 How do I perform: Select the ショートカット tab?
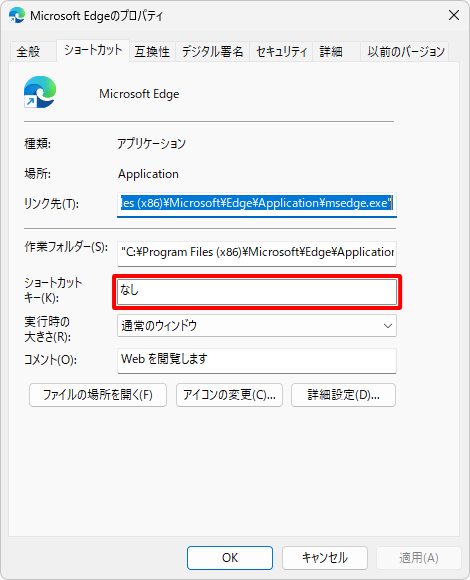93,50
